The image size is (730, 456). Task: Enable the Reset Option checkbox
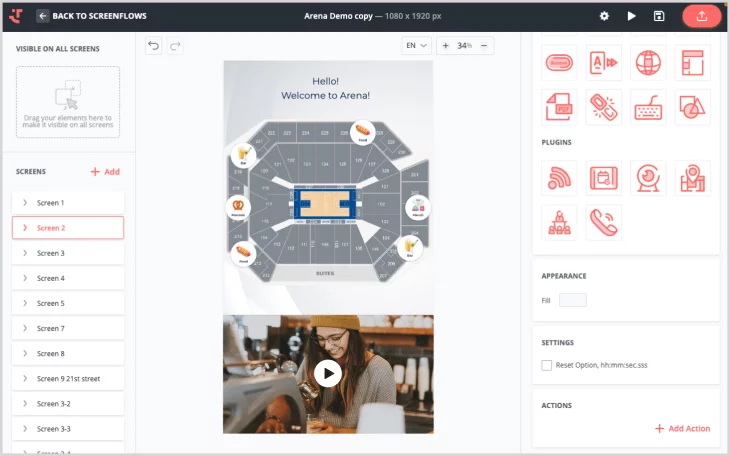tap(547, 366)
